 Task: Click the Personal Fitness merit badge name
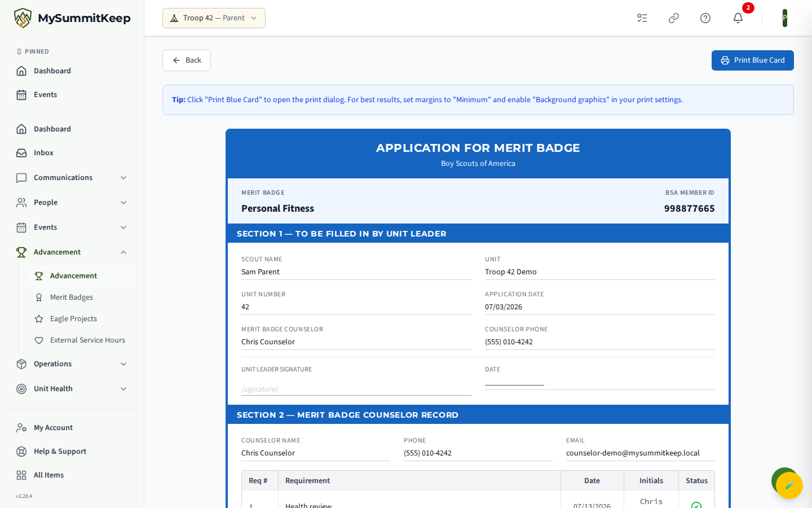(277, 208)
